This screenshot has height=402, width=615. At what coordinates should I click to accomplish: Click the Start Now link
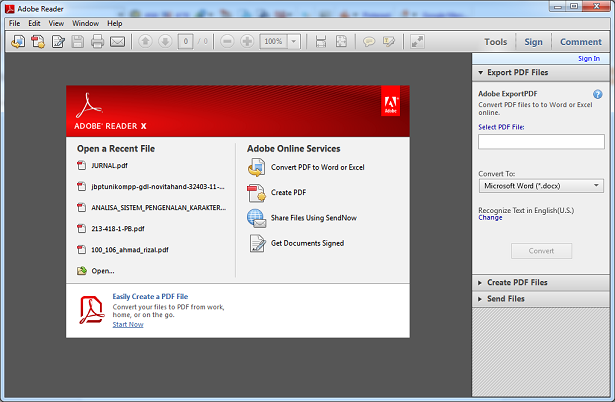pyautogui.click(x=128, y=324)
